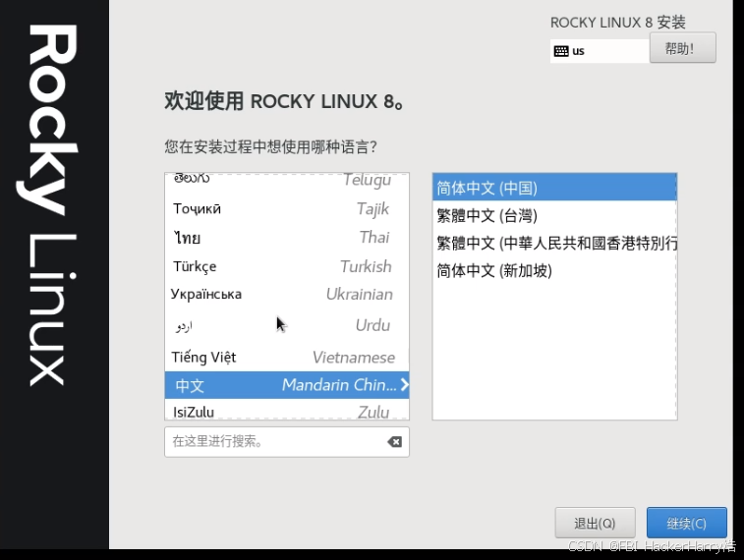Click the 退出(Q) quit button

pos(595,523)
